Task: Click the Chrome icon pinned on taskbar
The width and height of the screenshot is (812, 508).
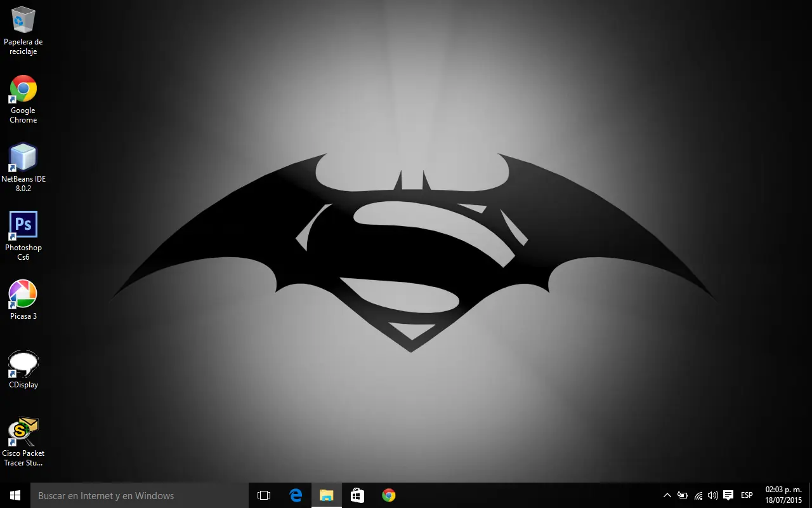Action: pos(389,495)
